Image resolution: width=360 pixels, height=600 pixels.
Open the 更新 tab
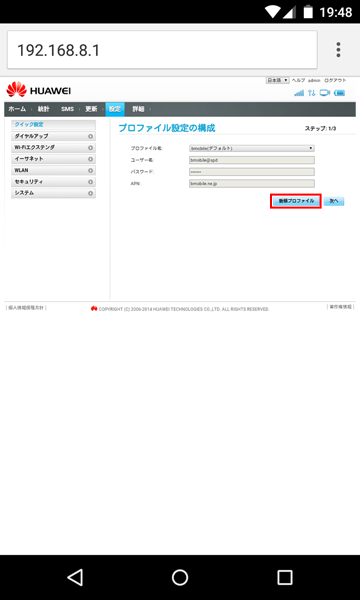click(91, 109)
